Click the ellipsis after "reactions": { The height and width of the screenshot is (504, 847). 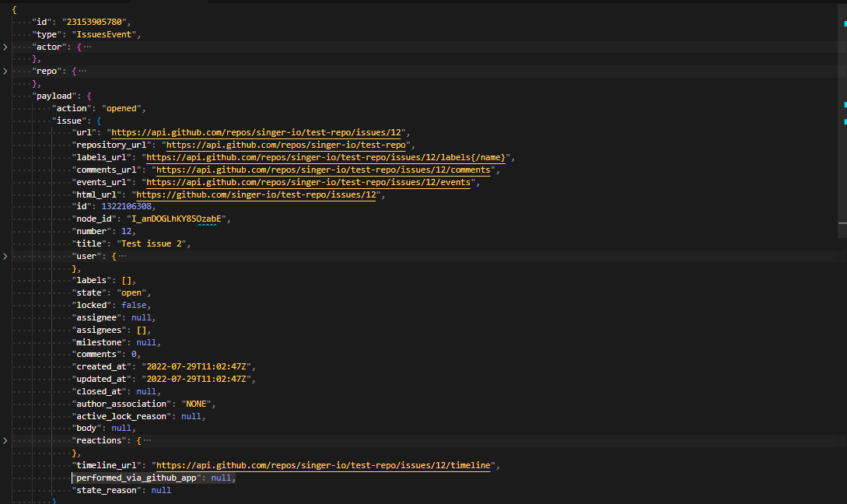click(147, 441)
